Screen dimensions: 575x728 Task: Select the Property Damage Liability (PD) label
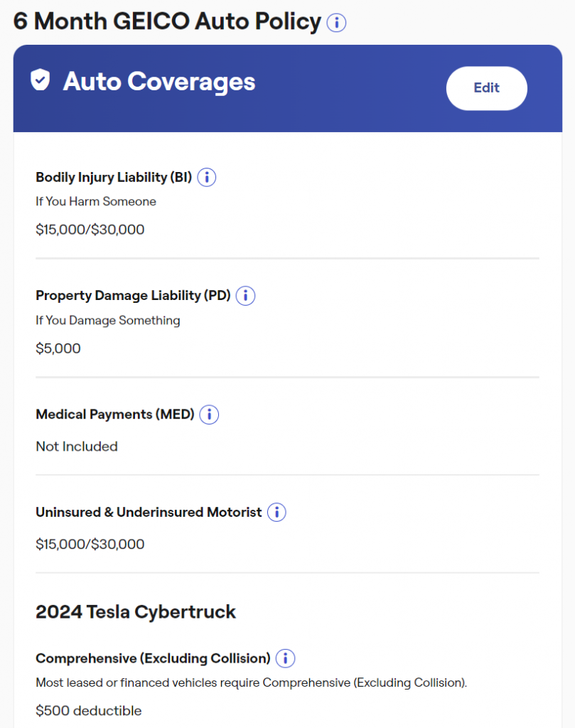click(133, 296)
